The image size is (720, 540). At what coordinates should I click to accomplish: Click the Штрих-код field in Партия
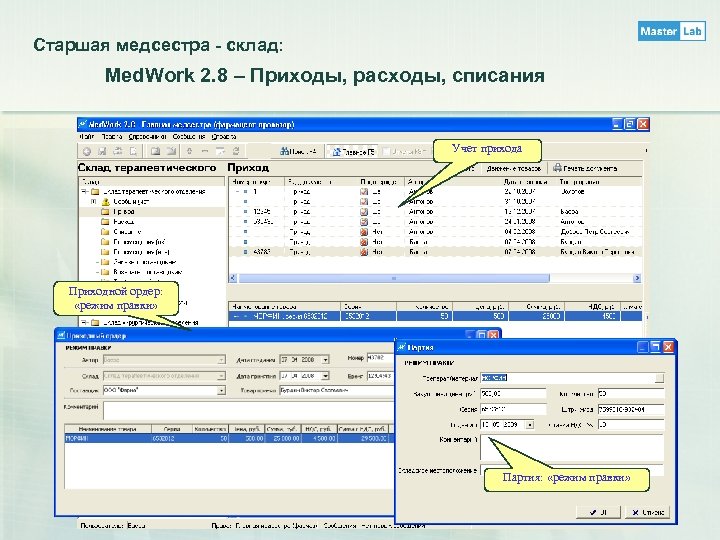[x=631, y=409]
